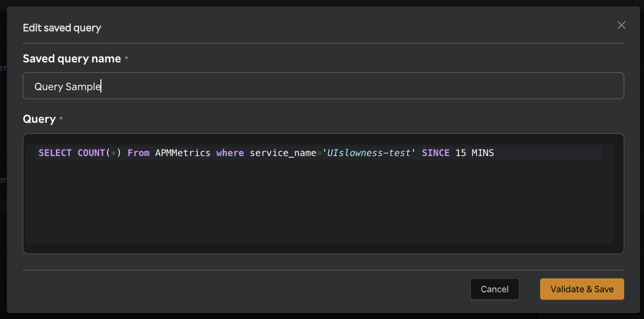This screenshot has height=319, width=644.
Task: Click the Saved query name label
Action: tap(71, 58)
